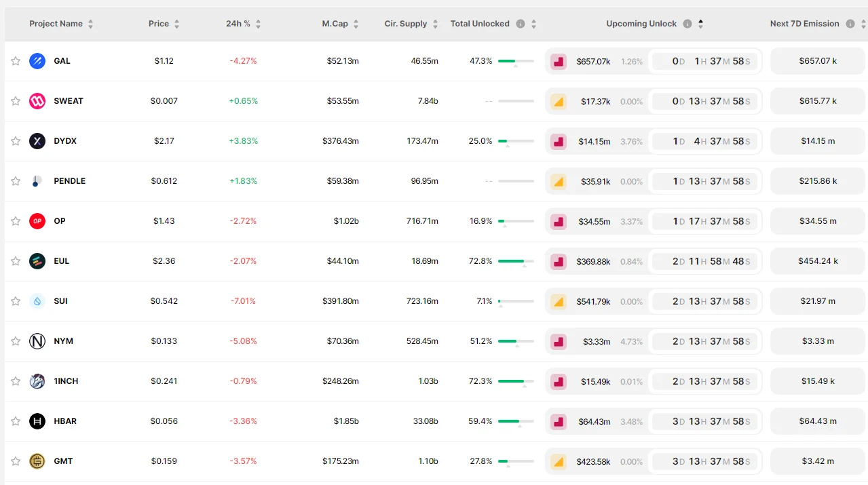
Task: Click the red unlock type icon for NYM
Action: tap(559, 341)
